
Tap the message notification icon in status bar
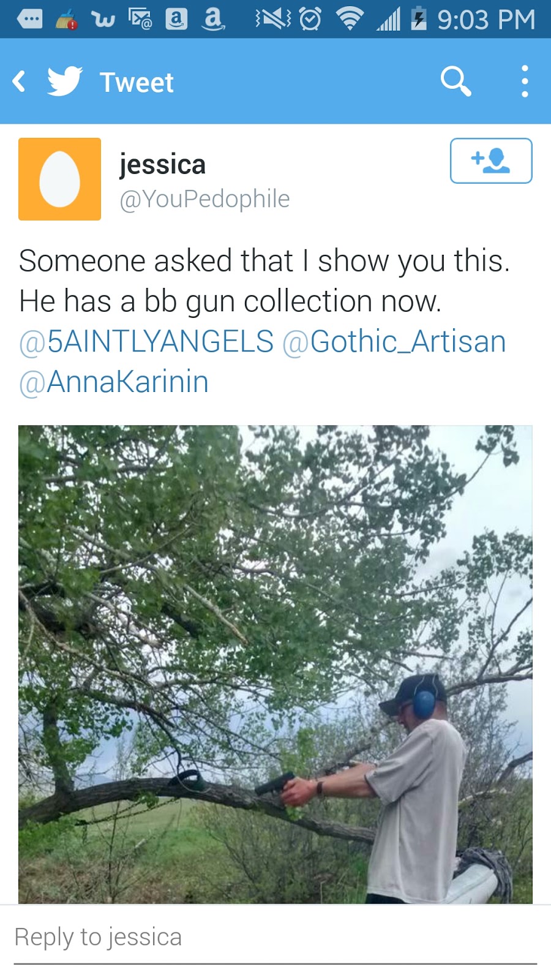click(29, 20)
